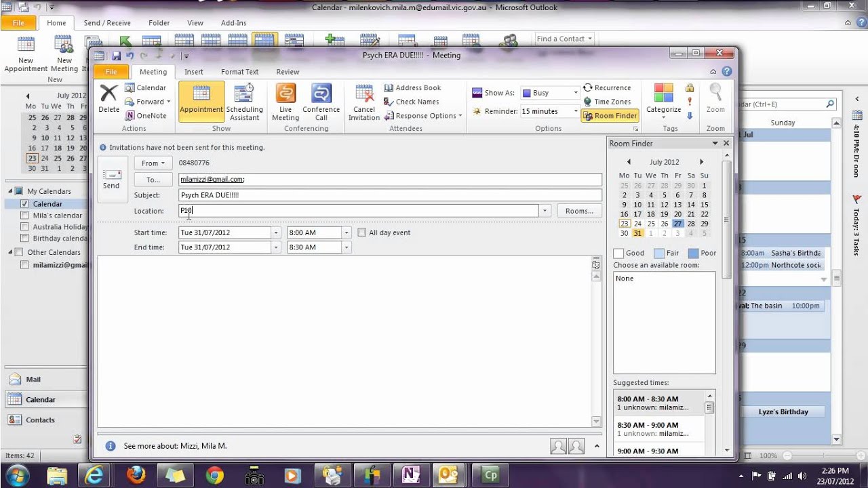Start a Live Meeting
This screenshot has height=488, width=868.
(x=285, y=102)
